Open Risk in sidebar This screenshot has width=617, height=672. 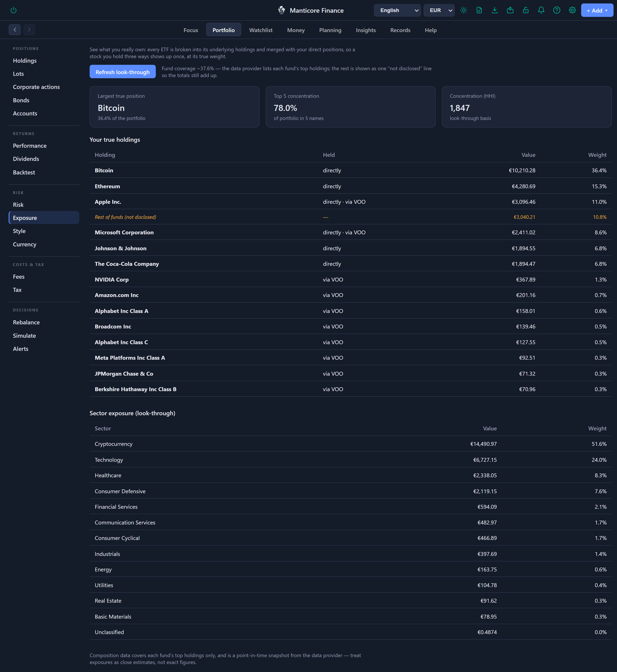tap(44, 205)
